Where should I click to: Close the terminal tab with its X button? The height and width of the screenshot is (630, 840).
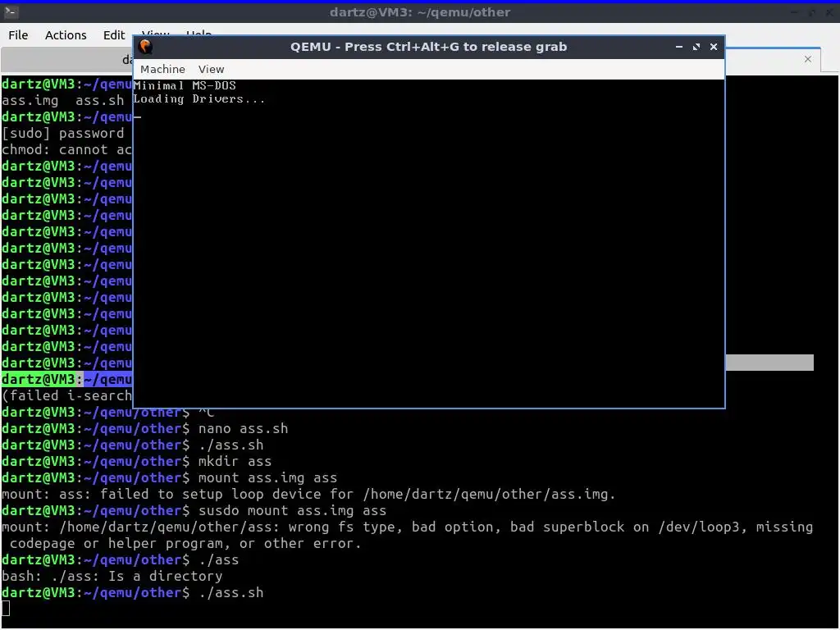click(x=808, y=59)
